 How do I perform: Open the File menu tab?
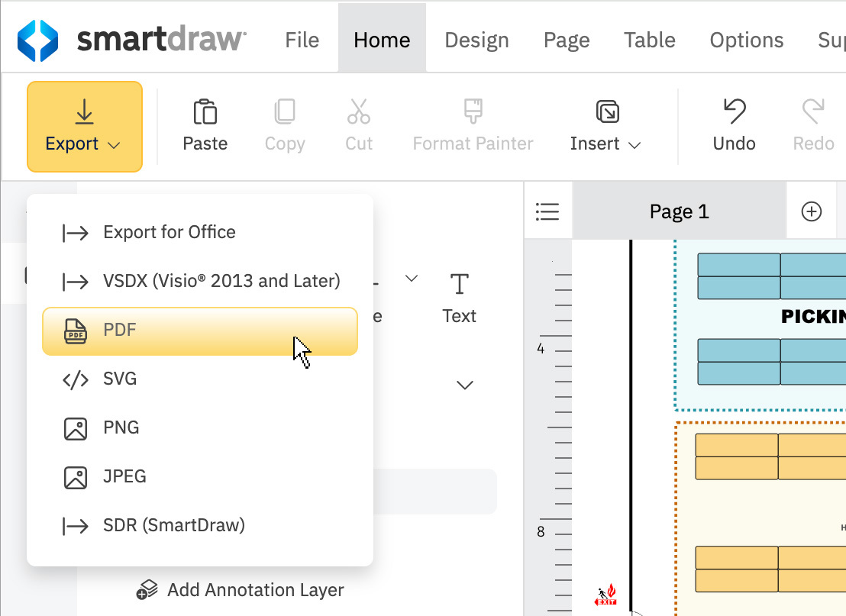point(302,40)
